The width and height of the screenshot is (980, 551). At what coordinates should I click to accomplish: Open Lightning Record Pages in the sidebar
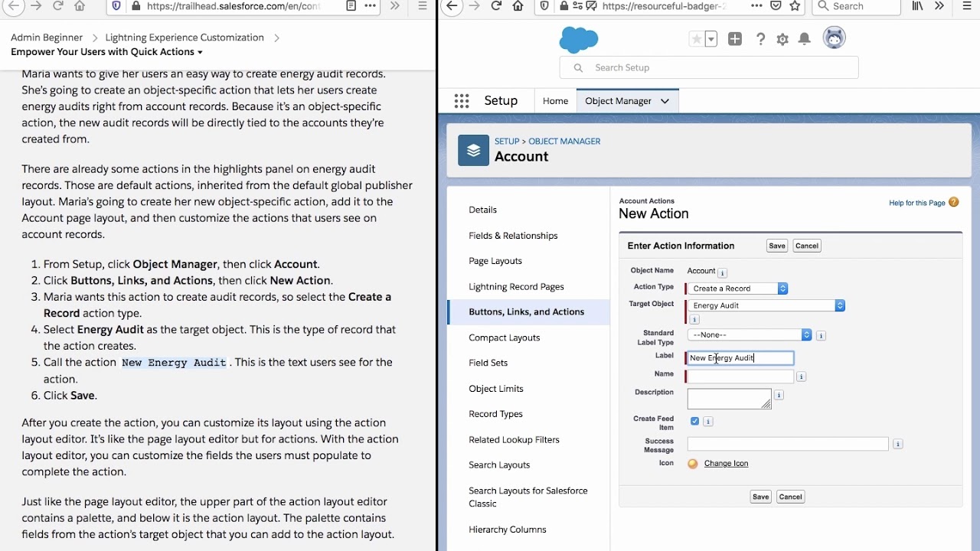(516, 287)
